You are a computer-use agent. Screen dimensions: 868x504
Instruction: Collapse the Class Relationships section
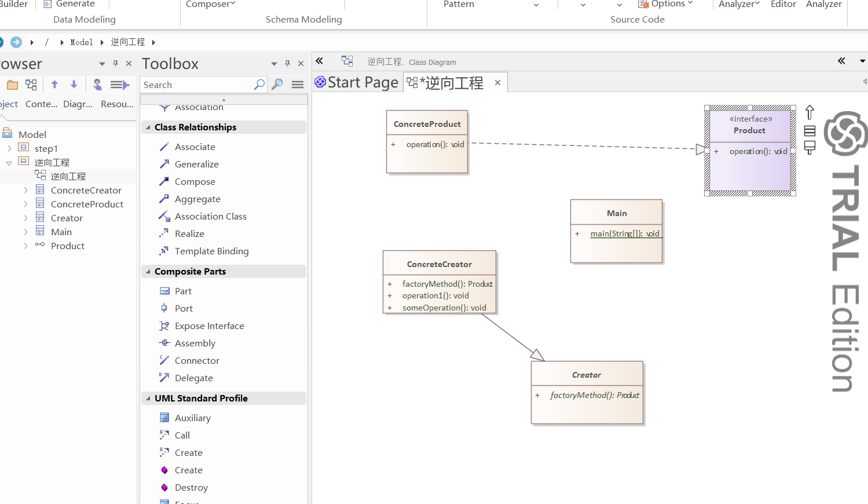[149, 127]
